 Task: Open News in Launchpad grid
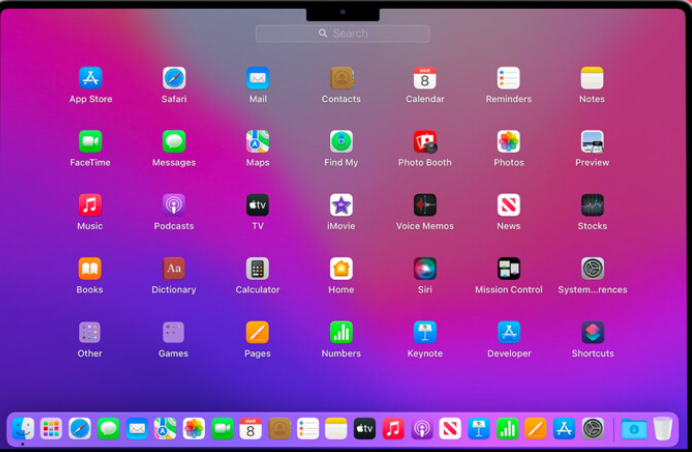[508, 205]
